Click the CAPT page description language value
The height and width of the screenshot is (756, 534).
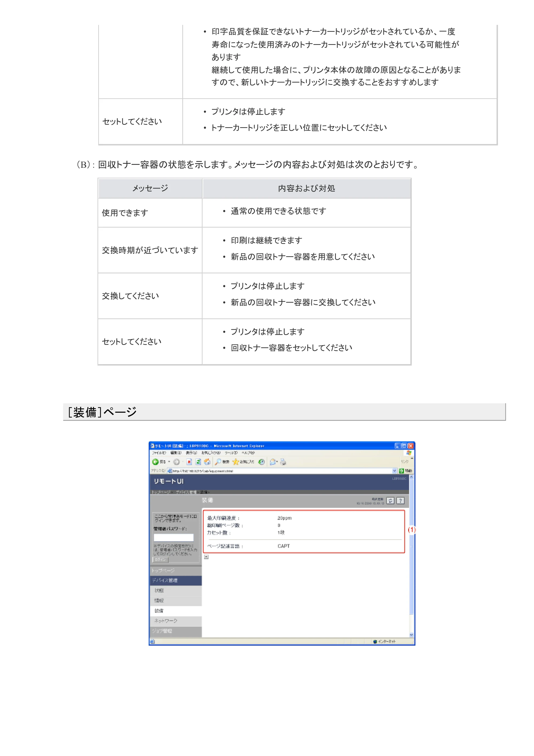point(284,546)
